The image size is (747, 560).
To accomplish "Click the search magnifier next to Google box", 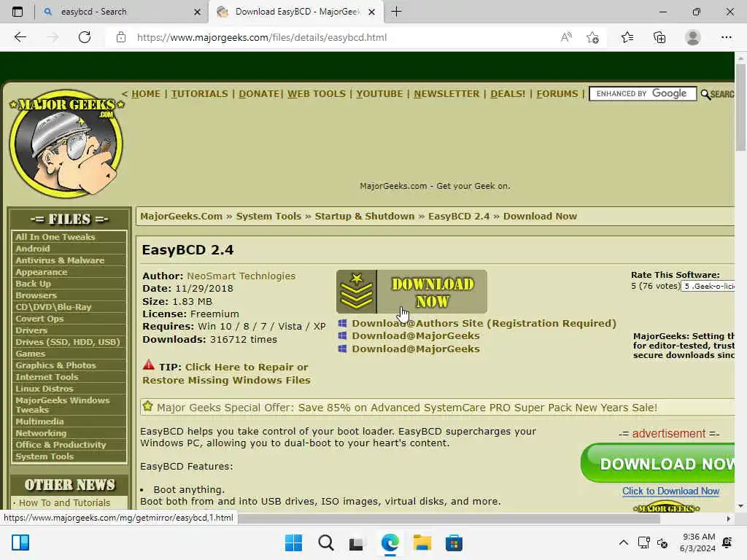I will tap(705, 94).
